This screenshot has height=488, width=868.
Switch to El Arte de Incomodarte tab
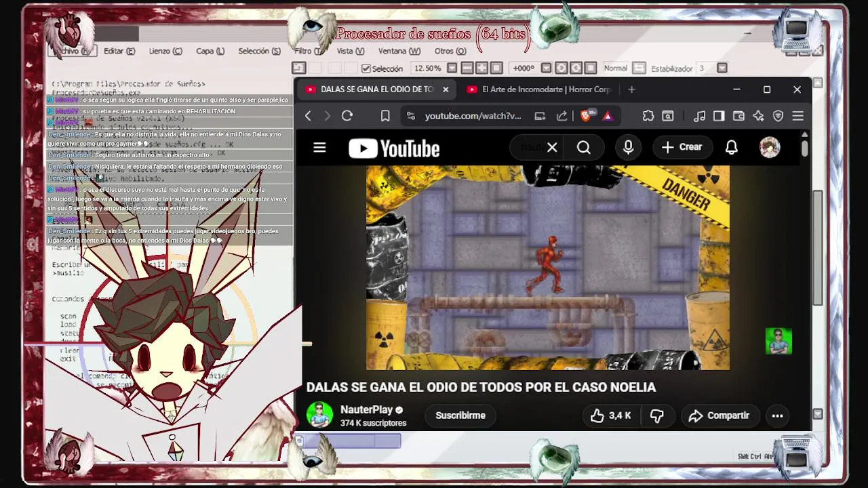click(x=539, y=89)
